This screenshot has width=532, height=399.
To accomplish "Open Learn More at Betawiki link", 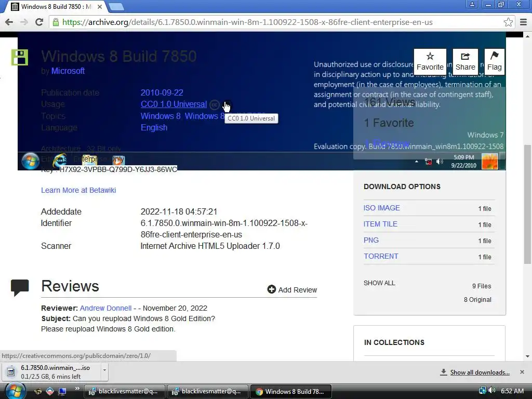I will point(78,190).
